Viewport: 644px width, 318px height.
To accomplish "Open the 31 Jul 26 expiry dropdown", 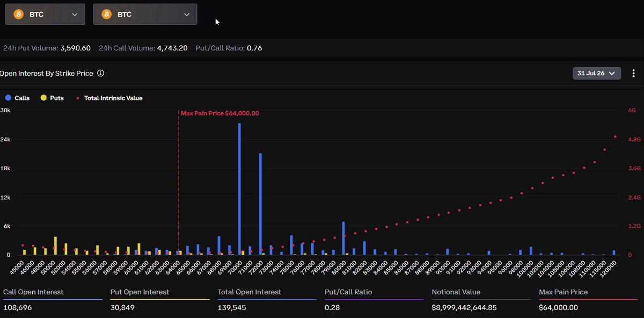I will tap(597, 73).
